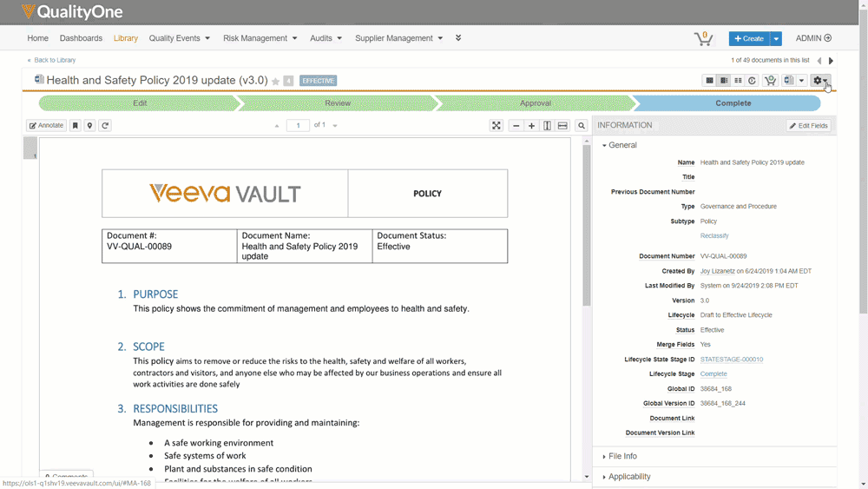The width and height of the screenshot is (868, 489).
Task: Click the Create button
Action: point(749,38)
